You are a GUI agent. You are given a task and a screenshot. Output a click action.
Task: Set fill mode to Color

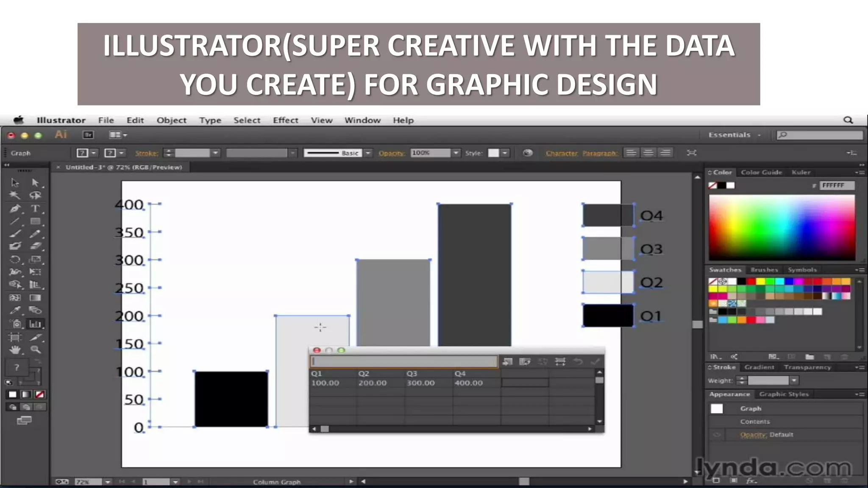tap(13, 394)
